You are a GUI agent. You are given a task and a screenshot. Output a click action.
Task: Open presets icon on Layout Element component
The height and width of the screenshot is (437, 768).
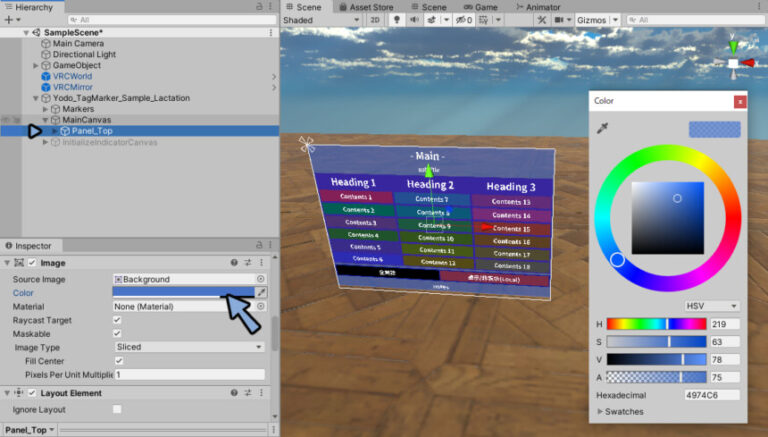248,393
